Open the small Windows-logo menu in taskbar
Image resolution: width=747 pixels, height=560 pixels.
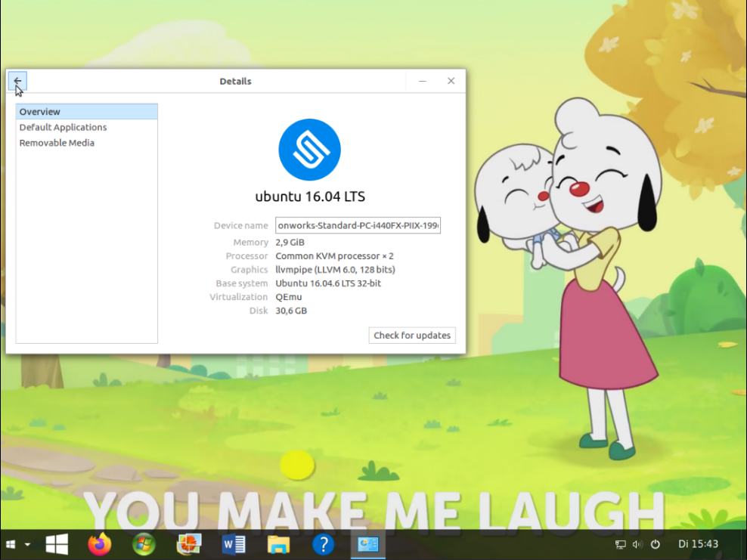coord(11,544)
